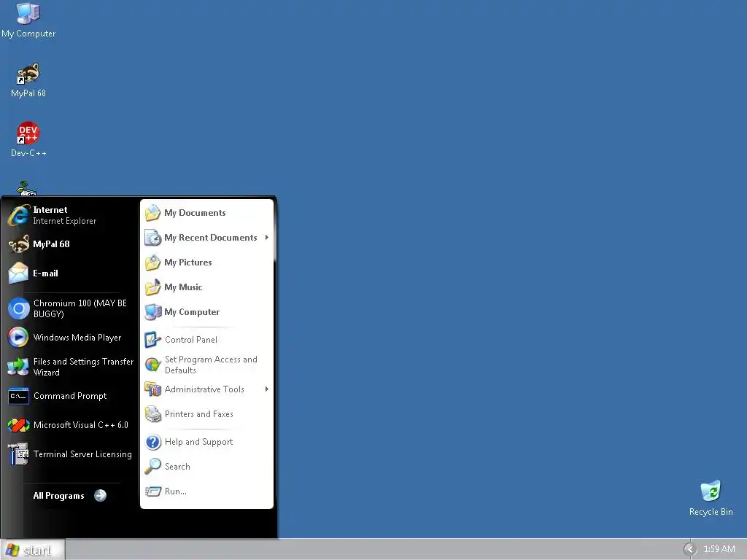Screen dimensions: 747x560
Task: Click "Command Prompt" label text
Action: [70, 396]
